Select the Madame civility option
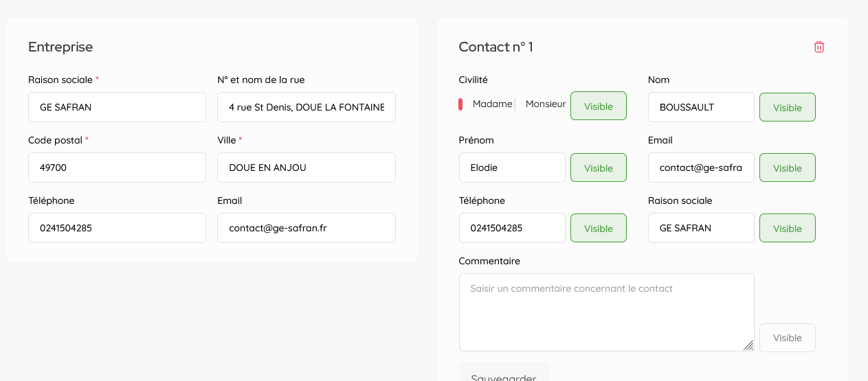The height and width of the screenshot is (381, 868). 491,104
